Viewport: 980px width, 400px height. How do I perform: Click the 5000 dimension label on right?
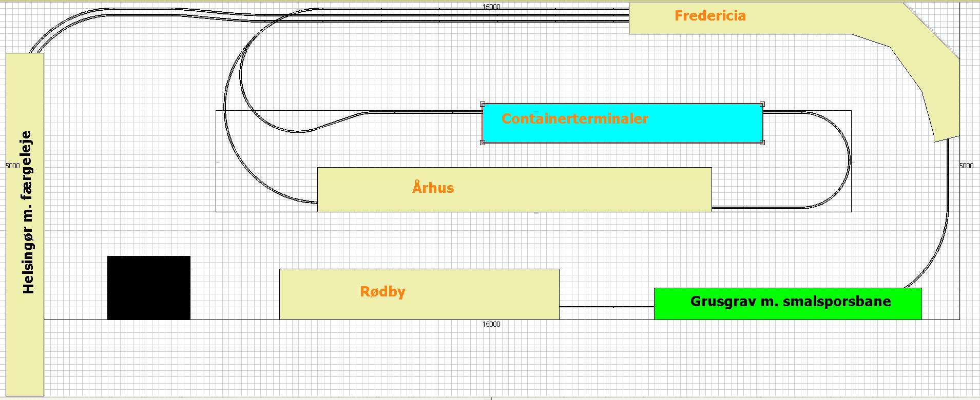[x=966, y=166]
